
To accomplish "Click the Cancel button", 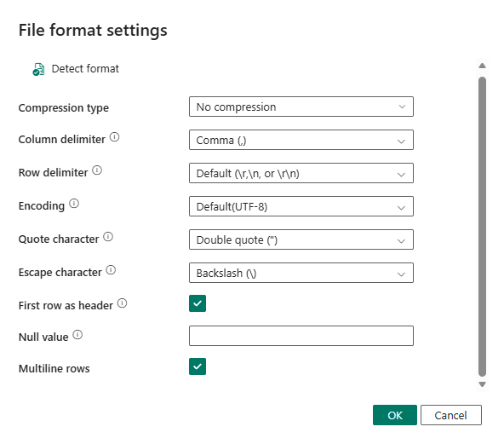I will pos(451,415).
